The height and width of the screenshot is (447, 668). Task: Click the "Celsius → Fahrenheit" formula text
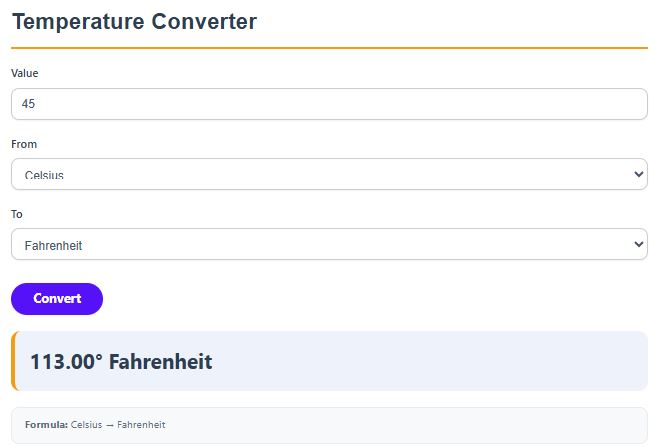118,425
